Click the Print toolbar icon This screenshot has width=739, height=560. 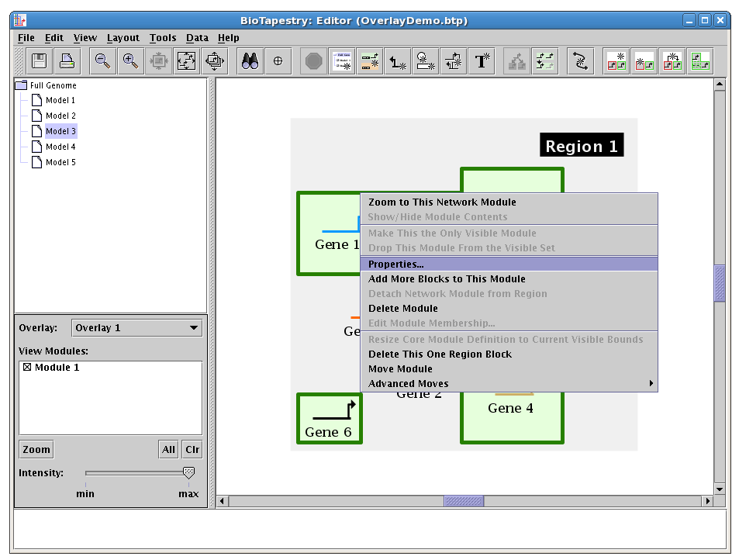tap(67, 61)
